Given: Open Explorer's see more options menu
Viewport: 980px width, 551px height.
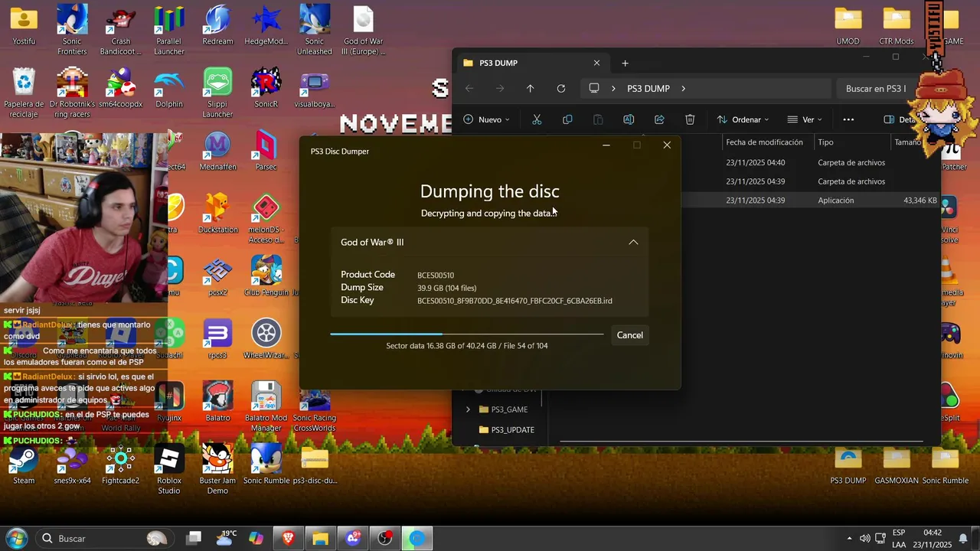Looking at the screenshot, I should click(848, 119).
